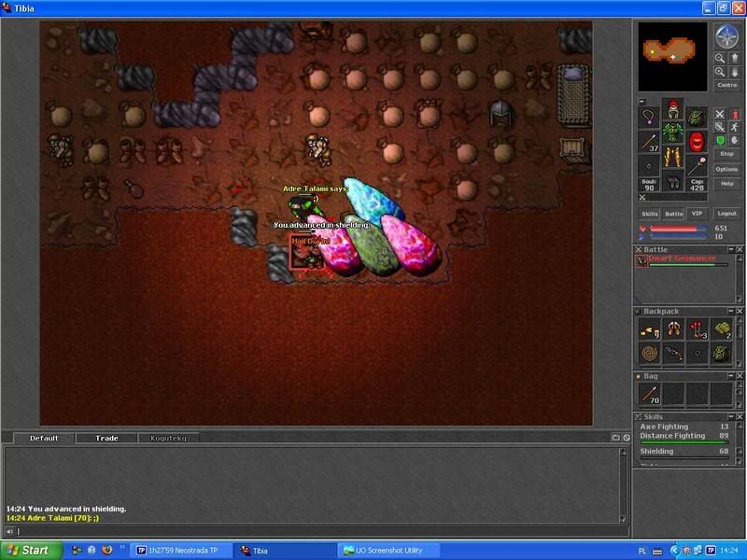Click the compass rose on the minimap
The image size is (747, 560).
point(727,36)
